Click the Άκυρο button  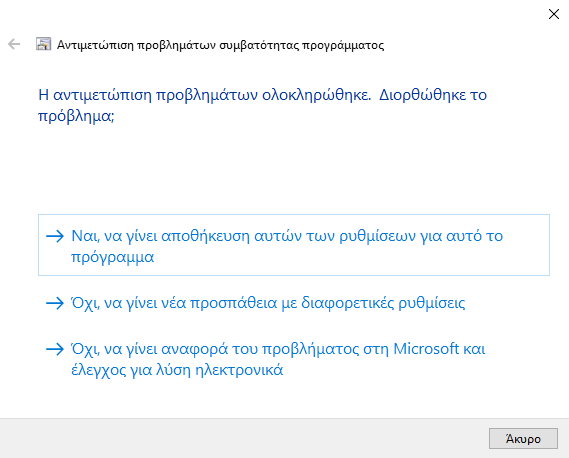(x=523, y=439)
